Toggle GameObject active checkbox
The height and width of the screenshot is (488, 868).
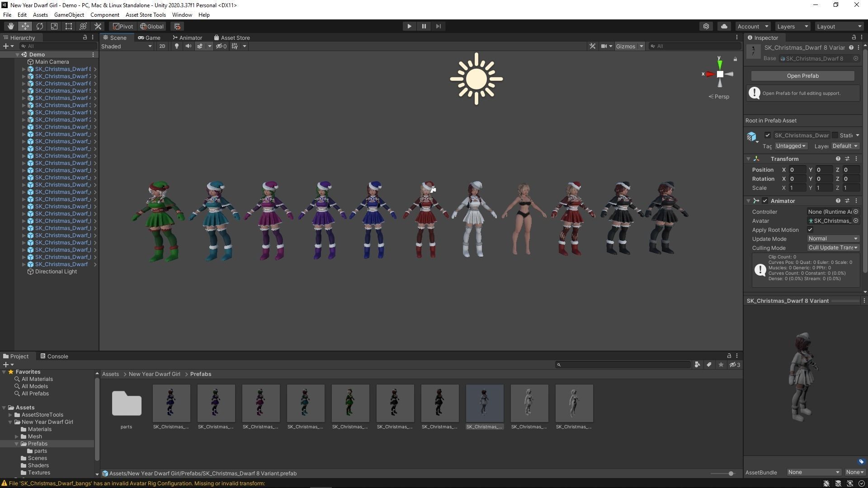point(767,136)
